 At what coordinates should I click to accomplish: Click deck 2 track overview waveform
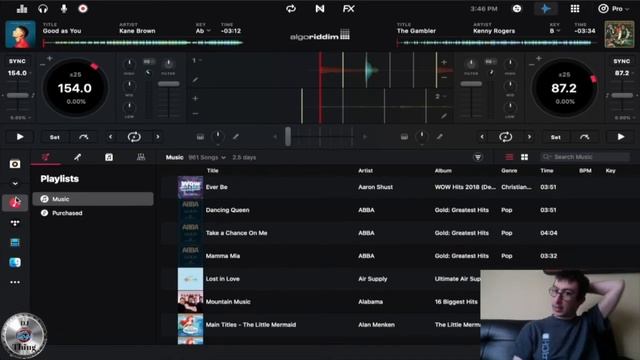coord(496,42)
